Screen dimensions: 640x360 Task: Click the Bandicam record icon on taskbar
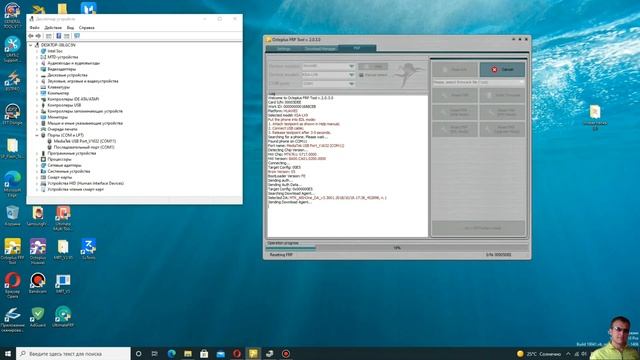286,353
